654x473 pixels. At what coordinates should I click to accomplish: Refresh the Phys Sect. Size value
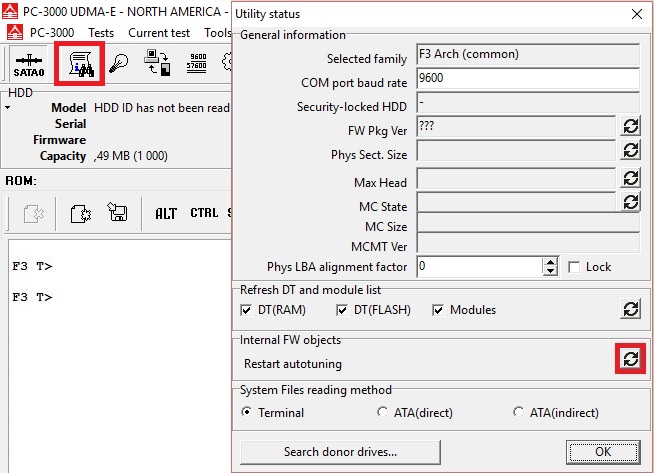pos(630,150)
